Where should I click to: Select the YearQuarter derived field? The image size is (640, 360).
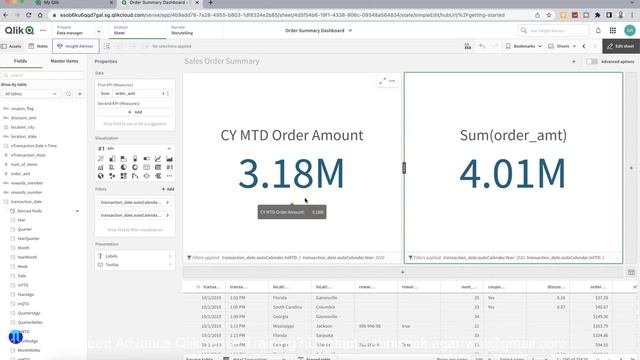pyautogui.click(x=28, y=238)
